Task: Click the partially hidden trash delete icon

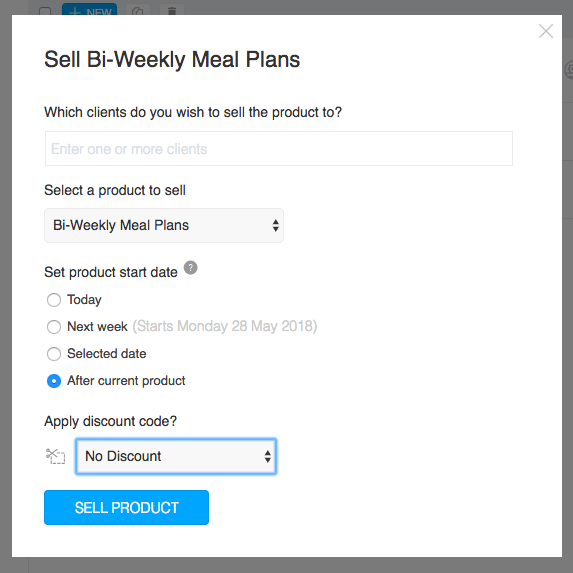Action: click(x=172, y=11)
